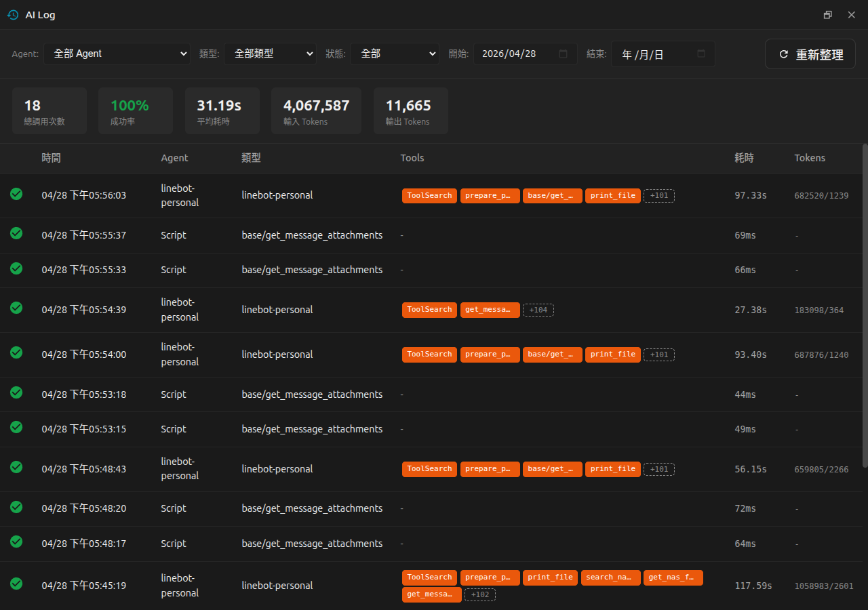Click timestamp 04/28 下午05:53:18
The image size is (868, 610).
84,394
